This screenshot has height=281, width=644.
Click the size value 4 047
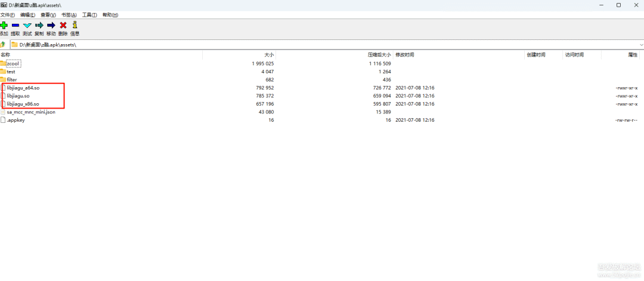coord(267,72)
